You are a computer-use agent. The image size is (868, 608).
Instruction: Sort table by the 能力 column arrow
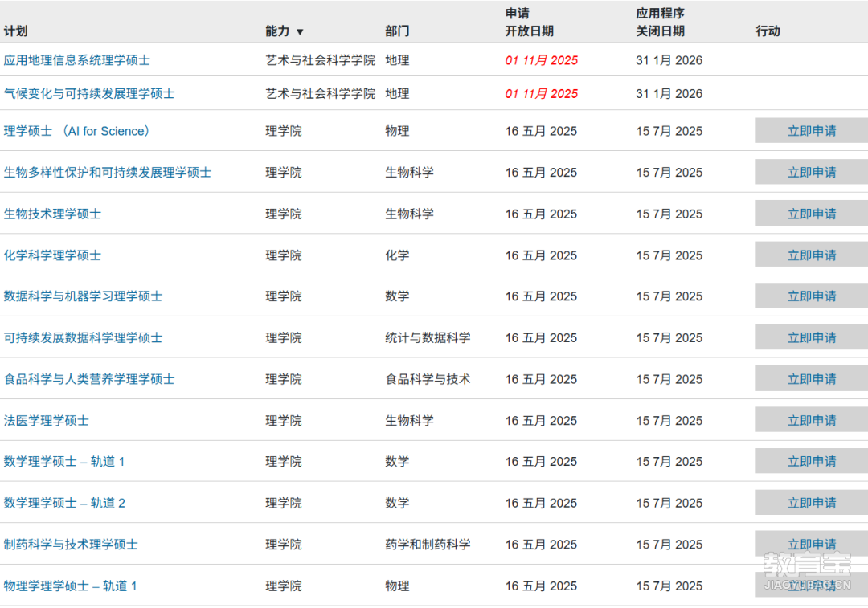pos(300,31)
